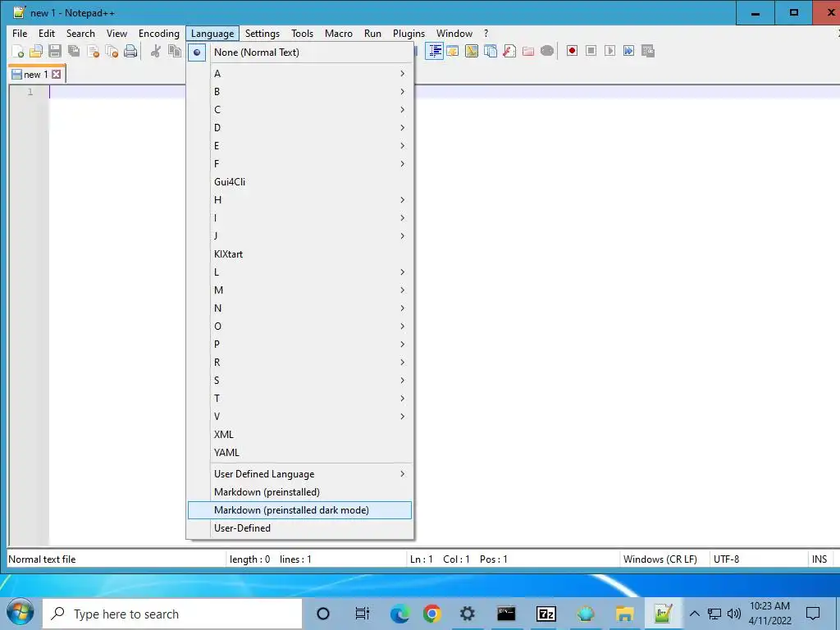Click the Stop Recording macro icon

[x=591, y=51]
